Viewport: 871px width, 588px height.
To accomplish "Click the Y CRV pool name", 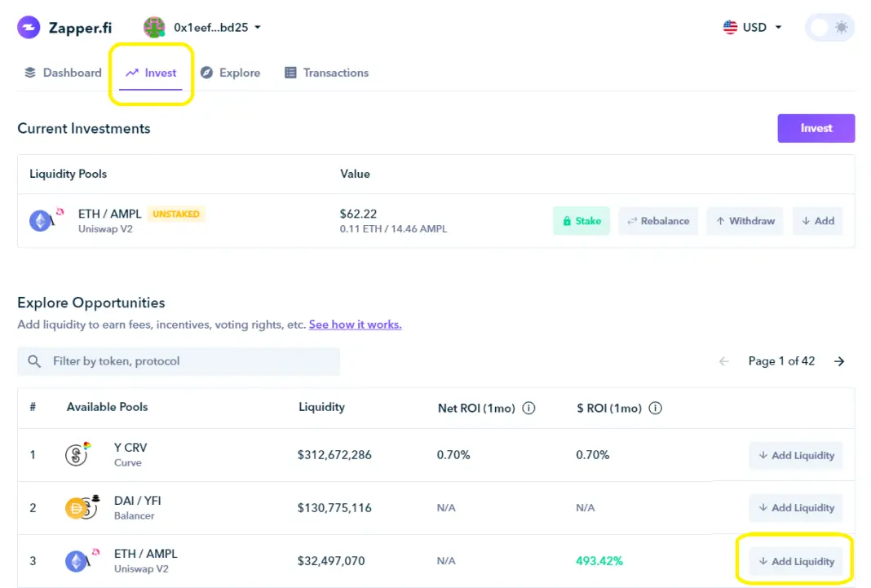I will coord(130,448).
